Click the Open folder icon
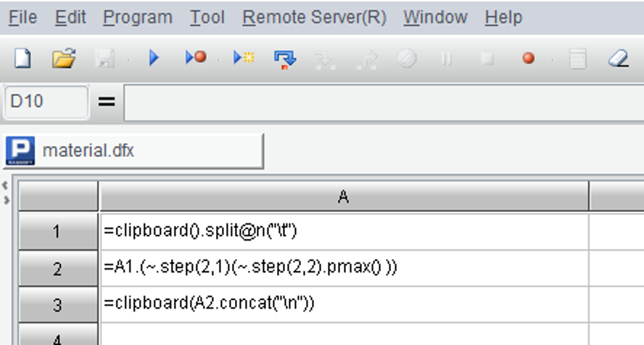The image size is (644, 345). 64,59
